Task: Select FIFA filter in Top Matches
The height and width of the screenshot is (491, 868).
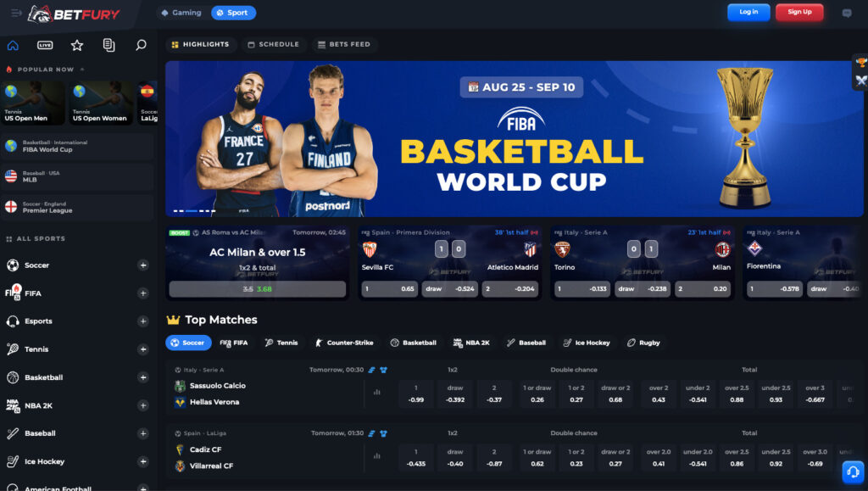Action: click(x=234, y=343)
